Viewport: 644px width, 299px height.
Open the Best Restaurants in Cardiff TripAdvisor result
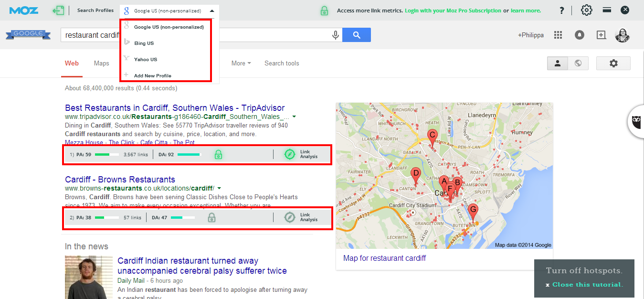[x=175, y=108]
